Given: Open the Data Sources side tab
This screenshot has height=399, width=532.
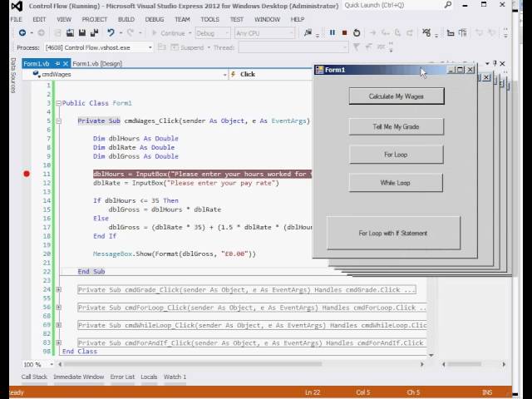Looking at the screenshot, I should 13,76.
